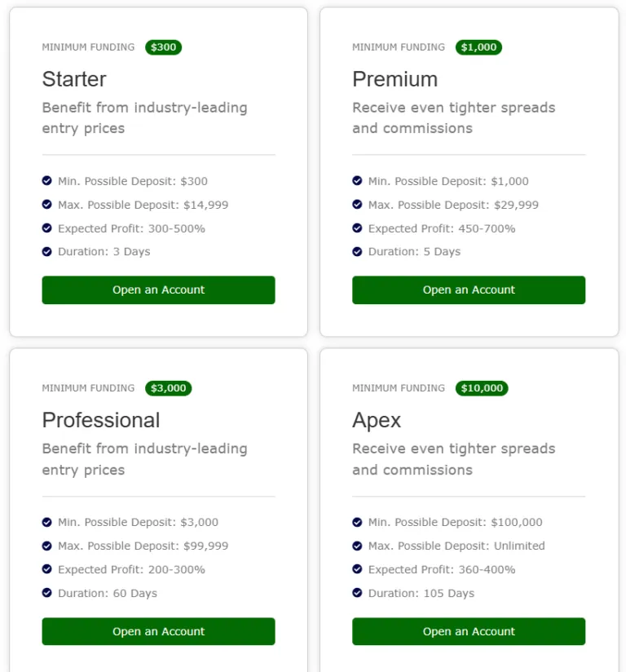The width and height of the screenshot is (626, 672).
Task: Click the $3,000 minimum funding badge
Action: click(169, 388)
